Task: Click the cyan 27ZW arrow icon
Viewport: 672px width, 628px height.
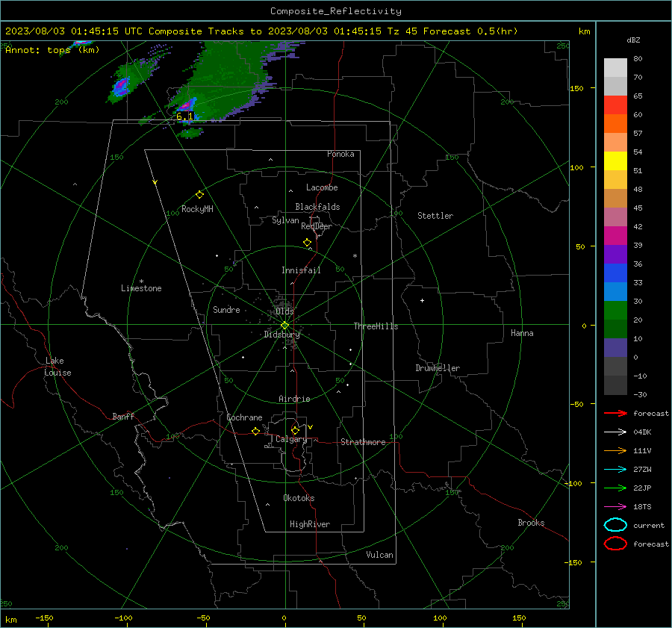Action: (x=615, y=470)
